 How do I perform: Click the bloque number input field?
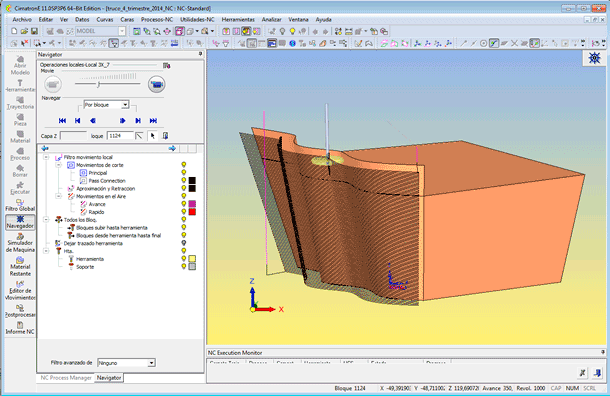coord(120,136)
